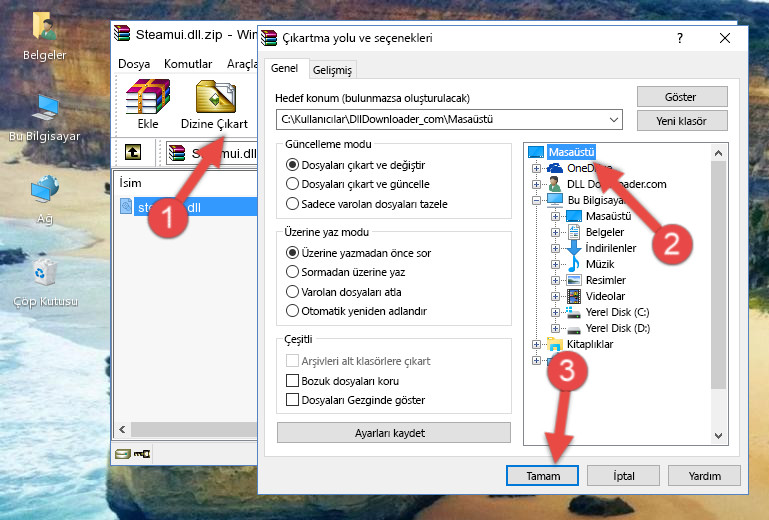The width and height of the screenshot is (769, 520).
Task: Expand the Videolar tree node
Action: click(x=555, y=296)
